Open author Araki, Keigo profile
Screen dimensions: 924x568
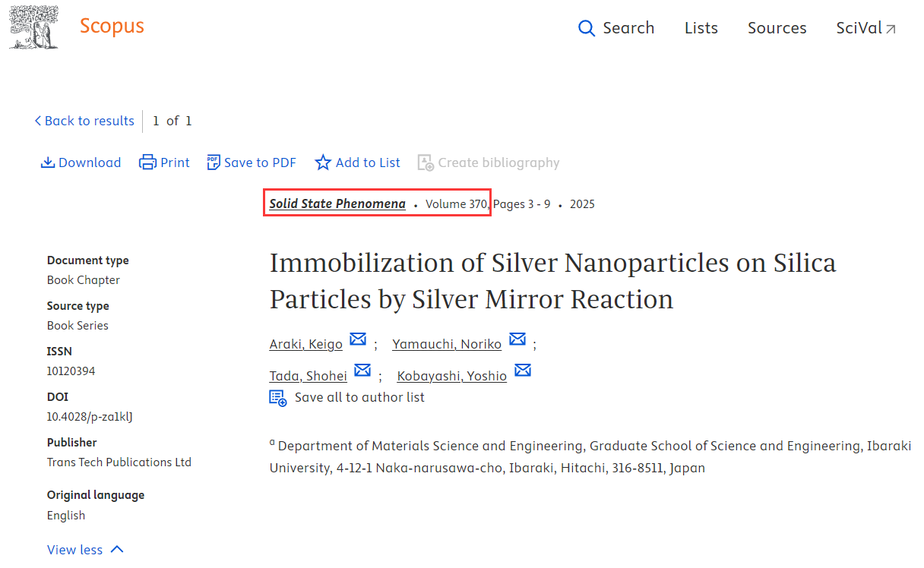click(x=306, y=344)
